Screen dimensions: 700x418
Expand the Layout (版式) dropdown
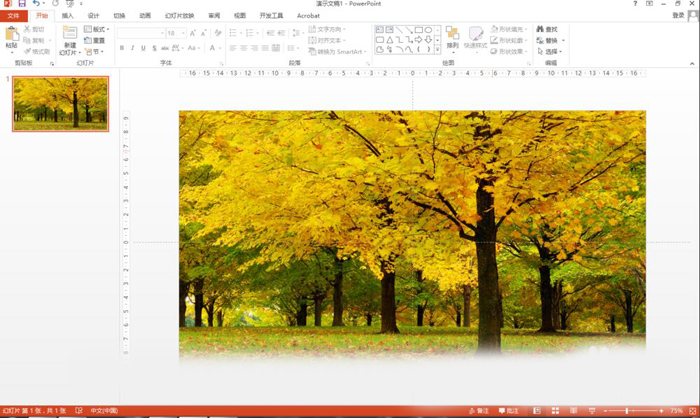pos(96,29)
